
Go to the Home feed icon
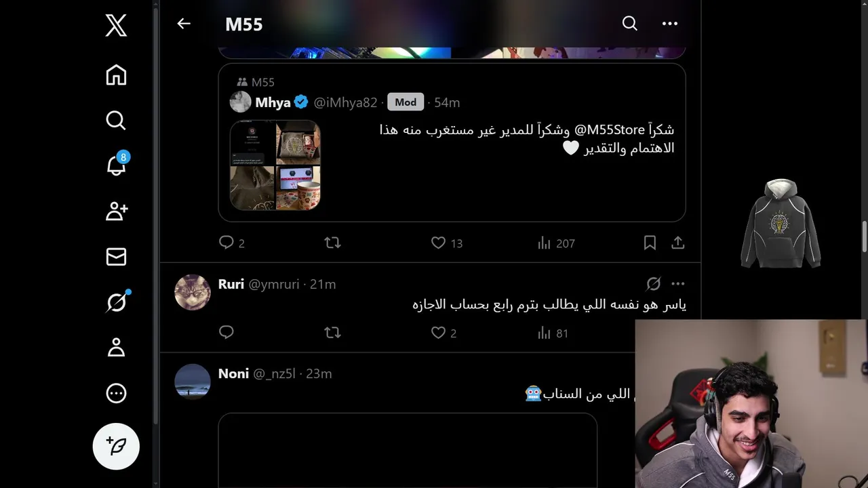(x=116, y=75)
